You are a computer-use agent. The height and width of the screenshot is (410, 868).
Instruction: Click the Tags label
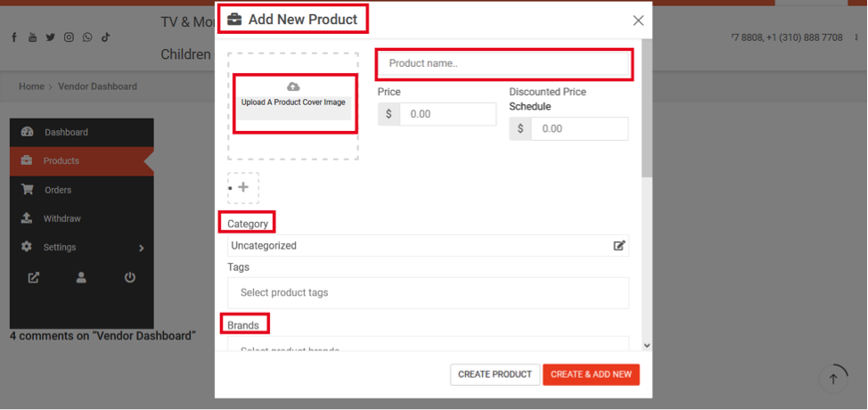click(238, 267)
